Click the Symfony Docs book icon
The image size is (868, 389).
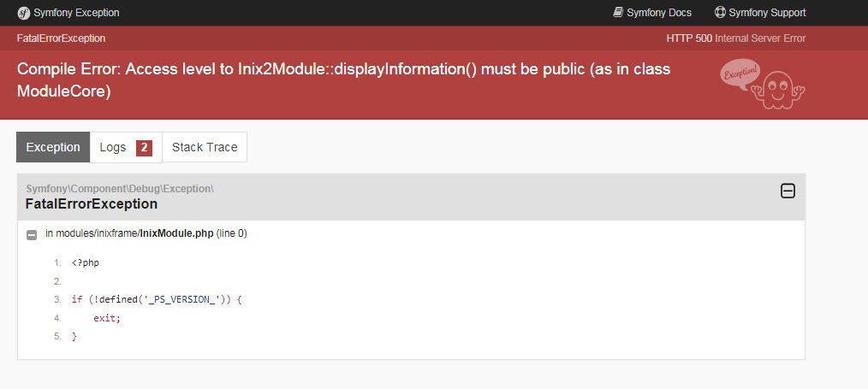pyautogui.click(x=619, y=13)
